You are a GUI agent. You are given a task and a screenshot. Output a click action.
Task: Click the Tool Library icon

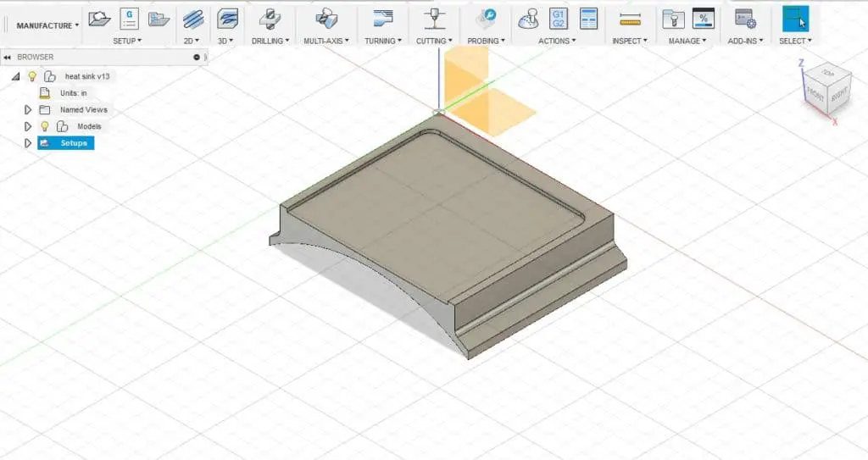pyautogui.click(x=673, y=19)
